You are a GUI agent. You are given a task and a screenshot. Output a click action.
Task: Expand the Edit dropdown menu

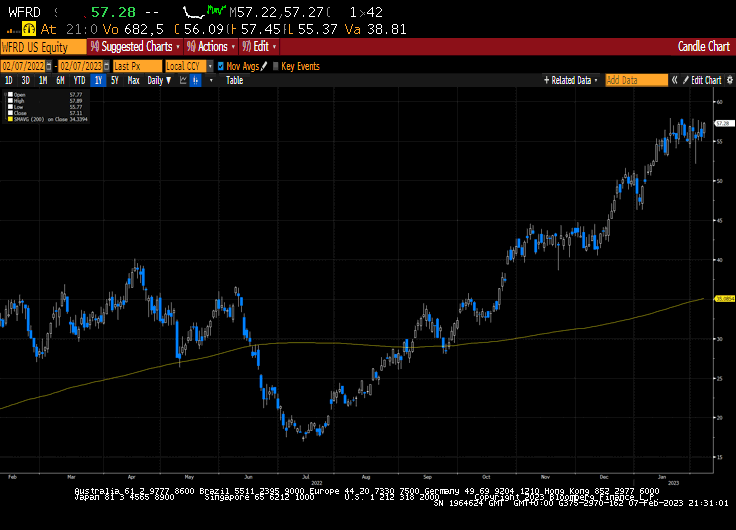259,46
